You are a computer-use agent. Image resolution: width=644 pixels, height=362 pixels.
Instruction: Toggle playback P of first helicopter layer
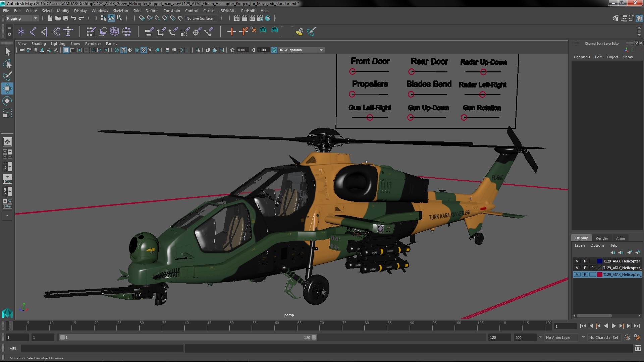coord(585,261)
